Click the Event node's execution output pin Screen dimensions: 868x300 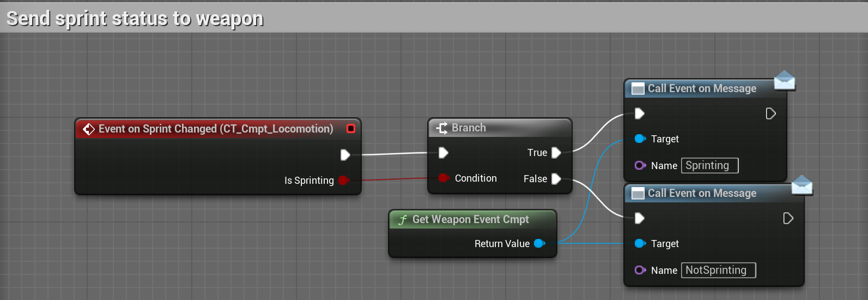click(345, 155)
